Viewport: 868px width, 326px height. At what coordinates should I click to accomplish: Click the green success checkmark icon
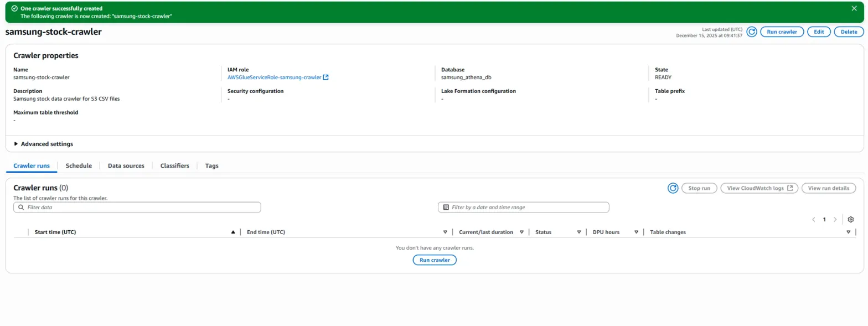click(14, 8)
